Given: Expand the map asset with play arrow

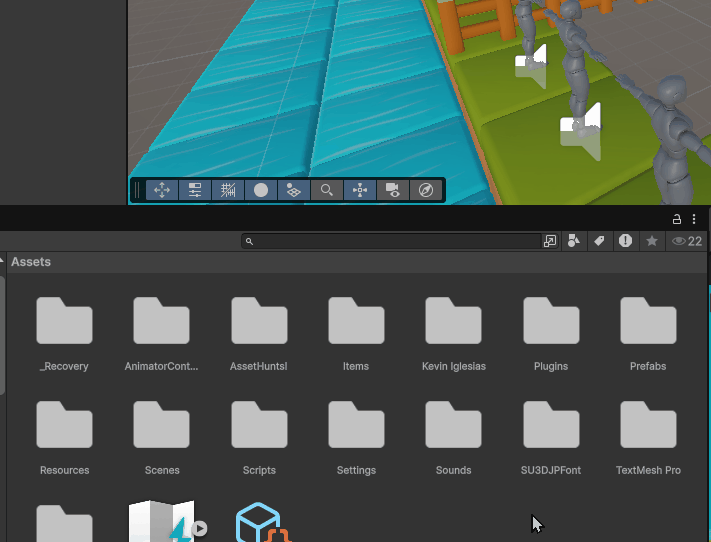Looking at the screenshot, I should pos(200,528).
